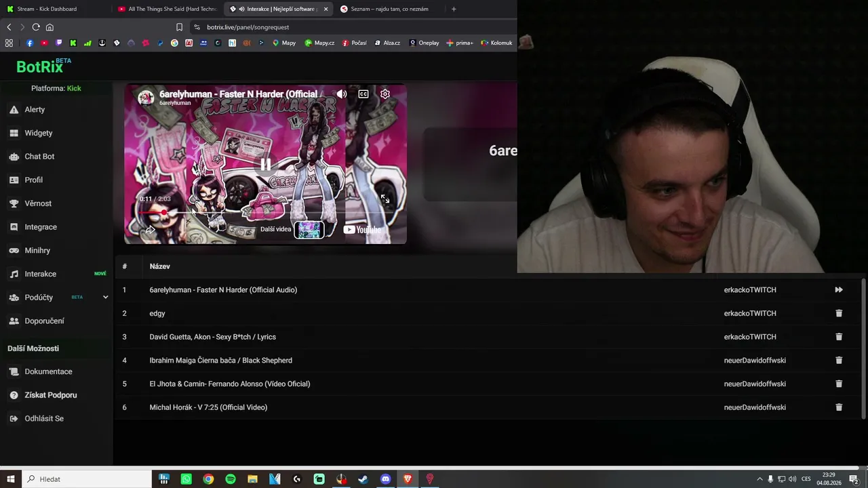Show hidden system tray icons
Screen dimensions: 868x488
tap(759, 479)
